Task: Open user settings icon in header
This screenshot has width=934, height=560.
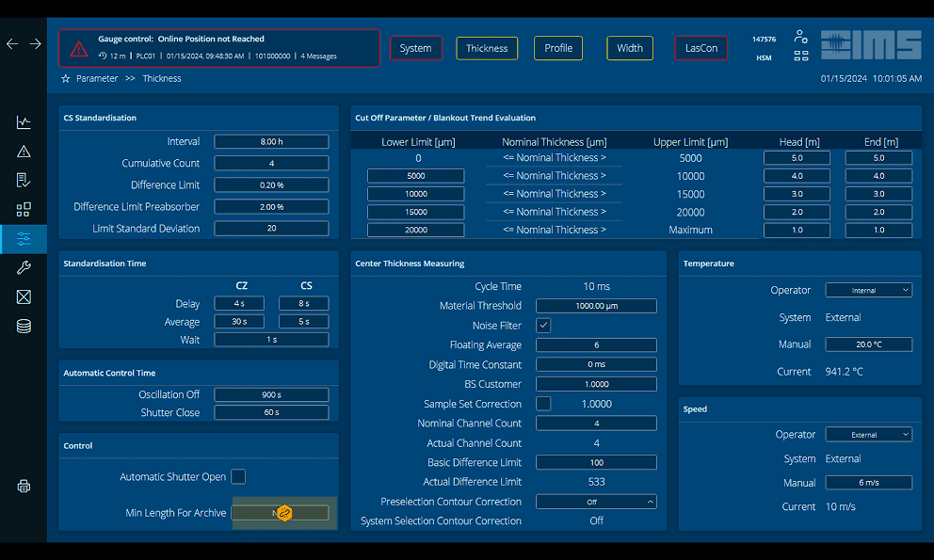Action: click(800, 37)
